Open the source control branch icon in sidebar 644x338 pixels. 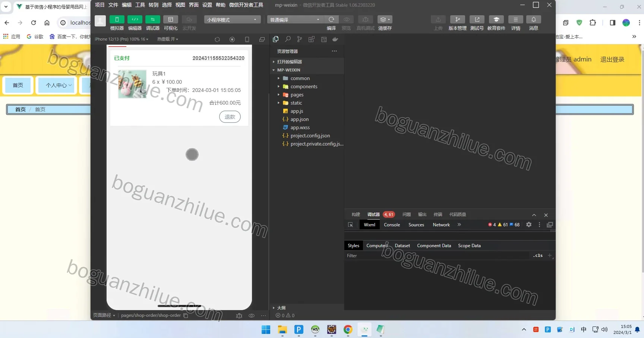pos(300,39)
